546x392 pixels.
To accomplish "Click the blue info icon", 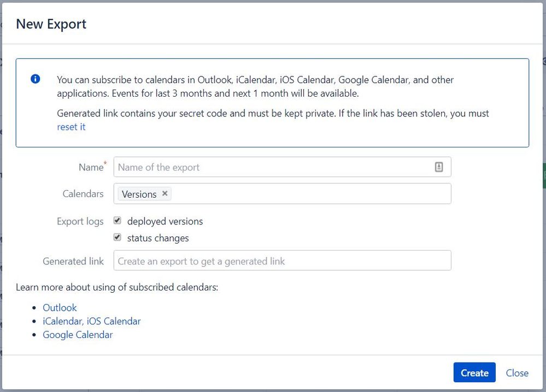I will click(x=36, y=79).
